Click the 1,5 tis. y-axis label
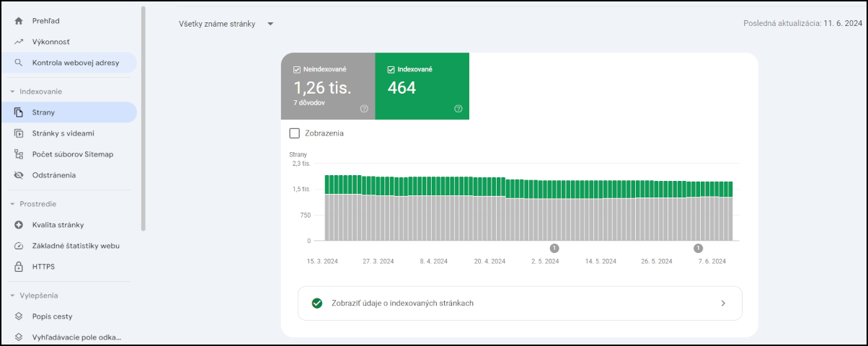This screenshot has height=346, width=868. [301, 189]
